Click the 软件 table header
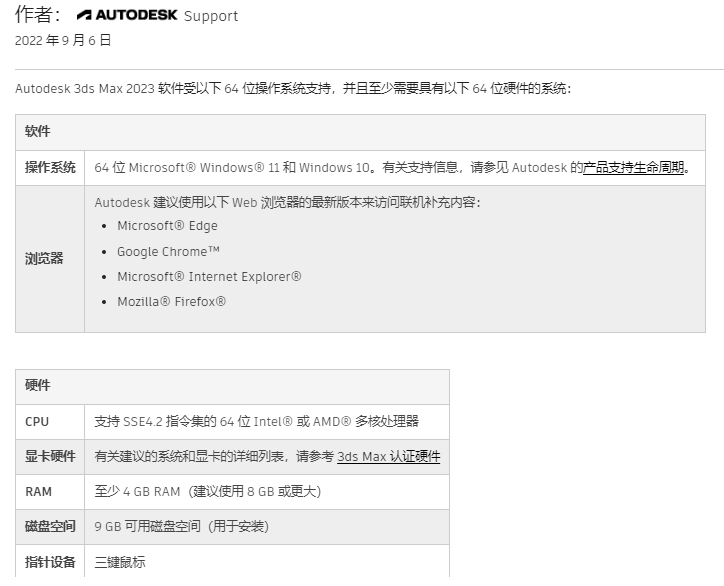Image resolution: width=724 pixels, height=586 pixels. click(37, 132)
